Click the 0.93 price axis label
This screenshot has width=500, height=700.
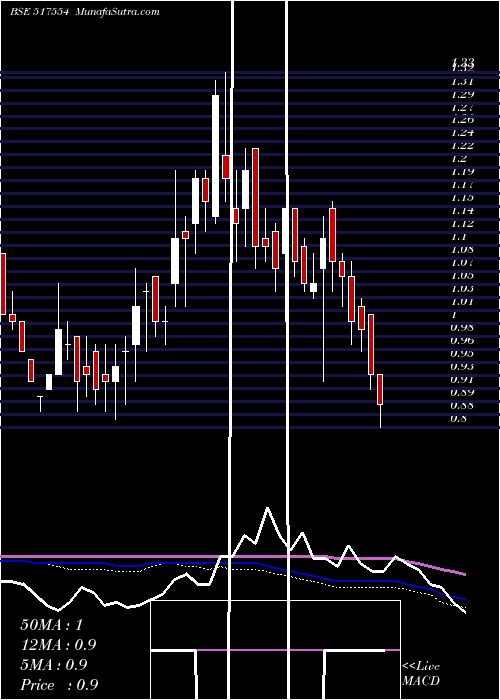pos(462,367)
